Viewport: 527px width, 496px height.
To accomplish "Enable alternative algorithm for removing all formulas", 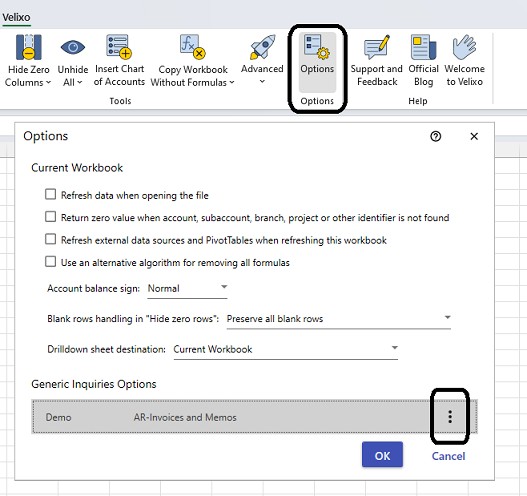I will click(x=50, y=261).
